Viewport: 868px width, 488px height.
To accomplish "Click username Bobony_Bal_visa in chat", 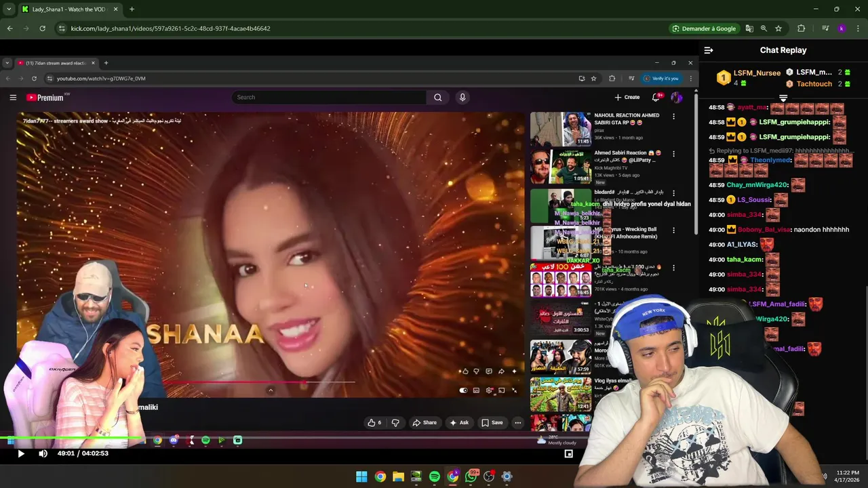I will pos(764,230).
